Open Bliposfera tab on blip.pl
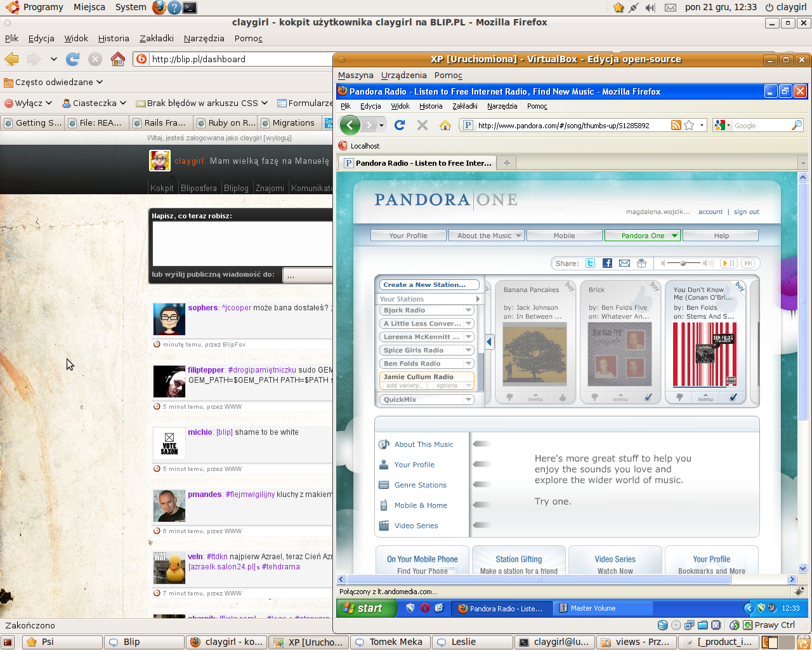812x650 pixels. 199,188
